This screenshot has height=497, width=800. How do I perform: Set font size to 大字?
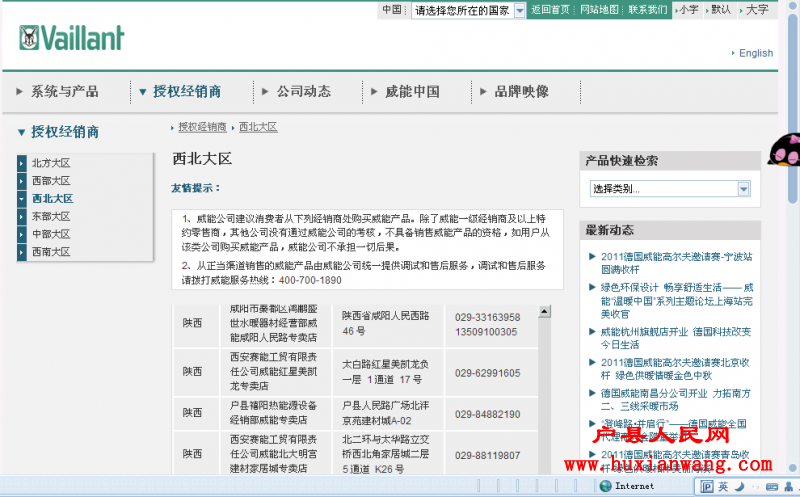click(757, 10)
